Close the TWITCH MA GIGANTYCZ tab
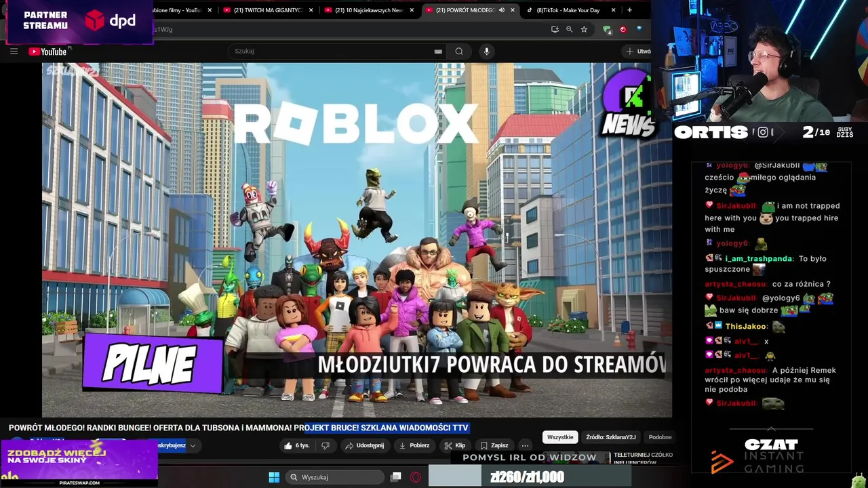This screenshot has width=868, height=488. pyautogui.click(x=311, y=10)
